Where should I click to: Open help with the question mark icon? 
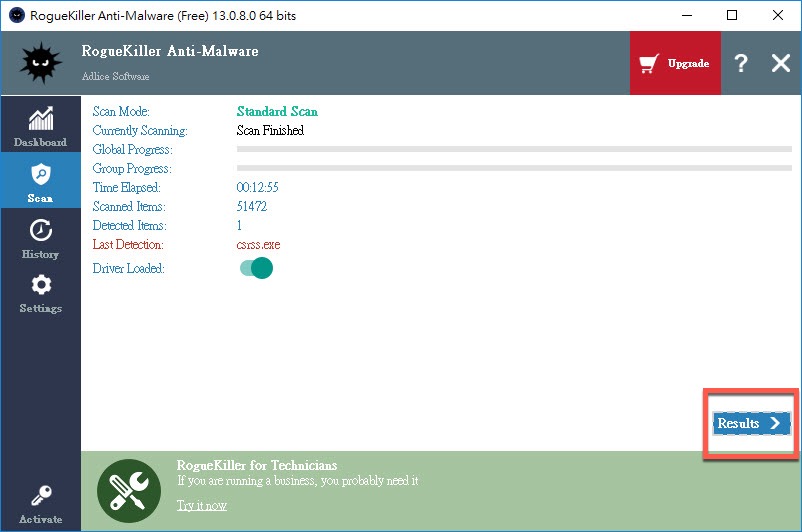pos(741,63)
